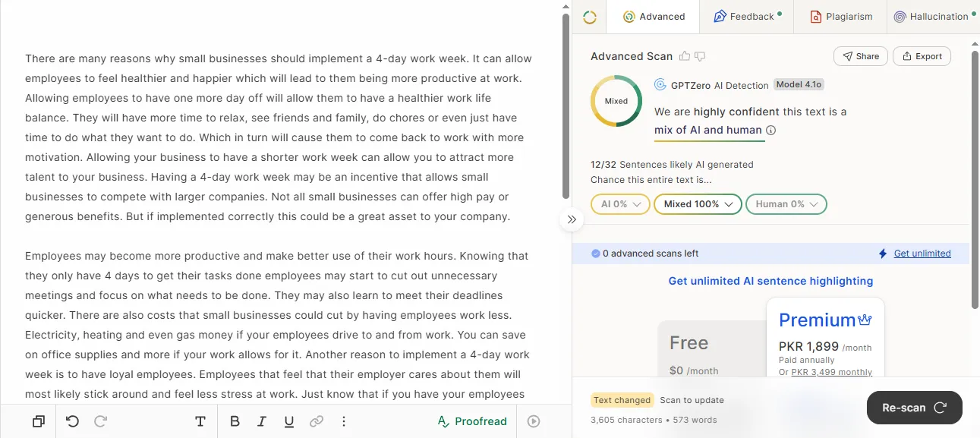This screenshot has height=438, width=980.
Task: Click the GPTZero circular logo tab
Action: pos(590,17)
